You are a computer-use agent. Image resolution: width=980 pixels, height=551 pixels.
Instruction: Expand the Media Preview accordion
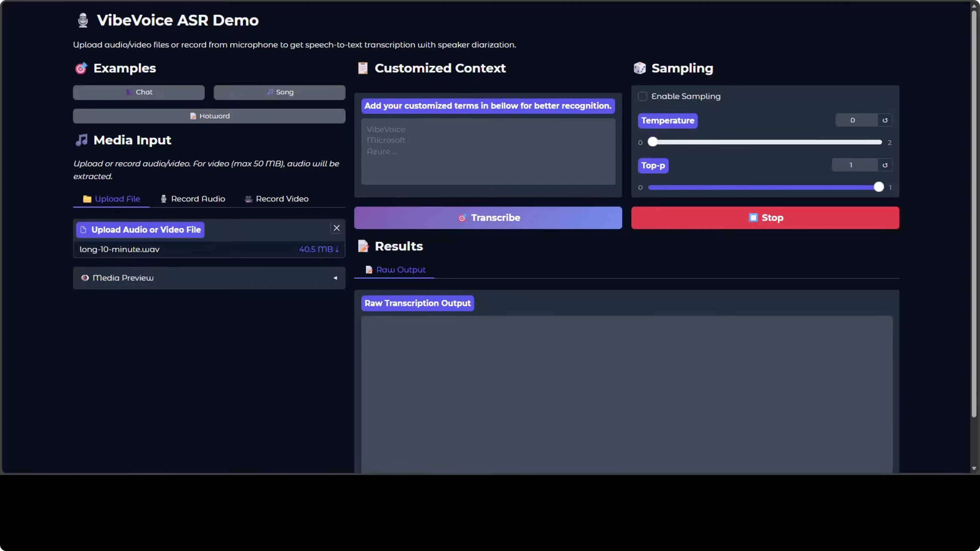tap(209, 278)
